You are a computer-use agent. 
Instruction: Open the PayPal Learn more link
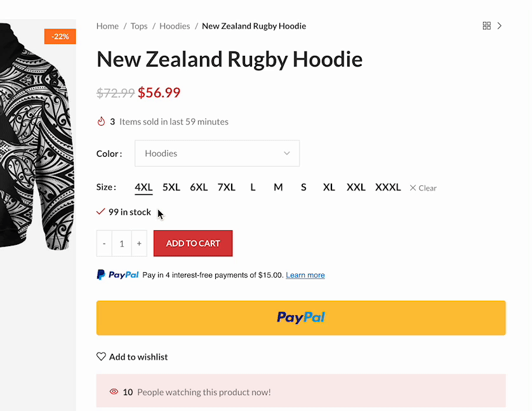(x=305, y=275)
